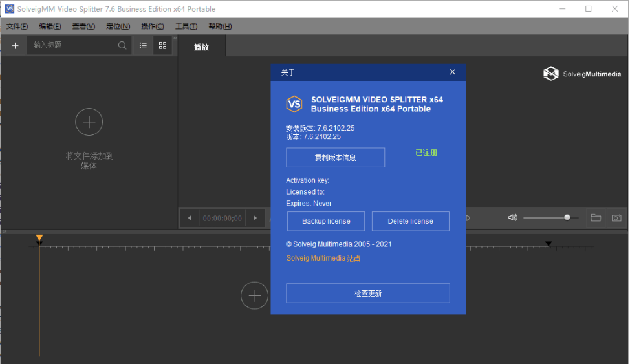Take a snapshot with the camera icon
This screenshot has height=364, width=630.
pyautogui.click(x=616, y=218)
